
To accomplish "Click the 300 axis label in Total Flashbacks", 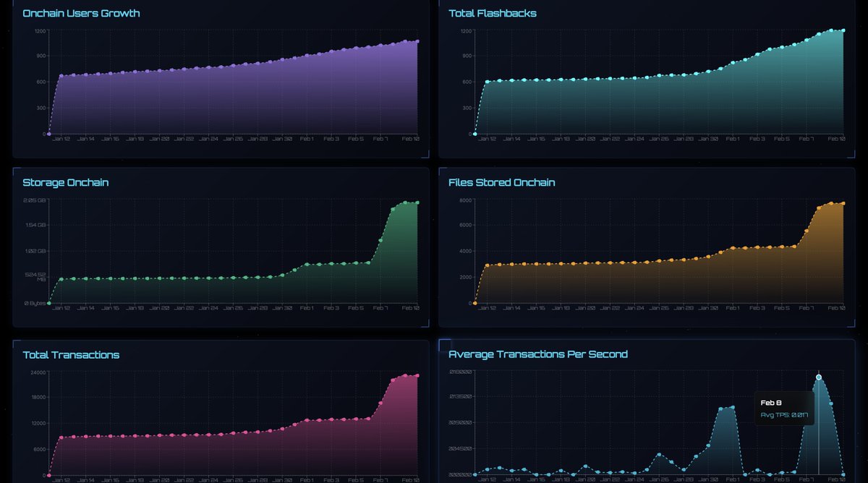I will (x=467, y=108).
